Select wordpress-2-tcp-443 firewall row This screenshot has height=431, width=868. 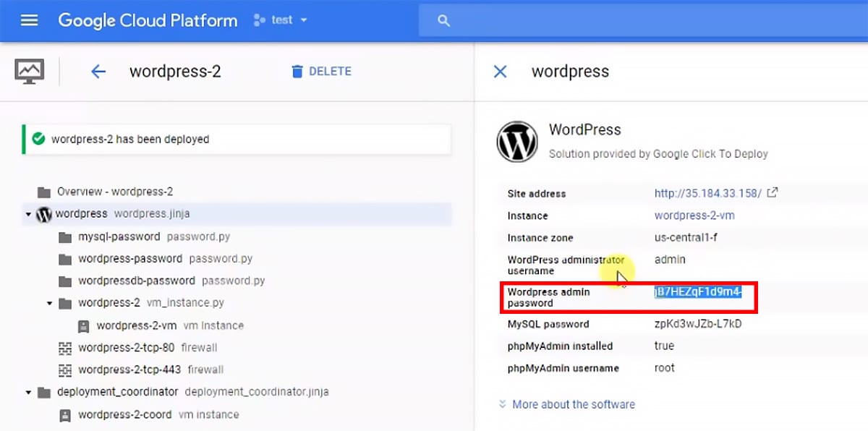(237, 370)
